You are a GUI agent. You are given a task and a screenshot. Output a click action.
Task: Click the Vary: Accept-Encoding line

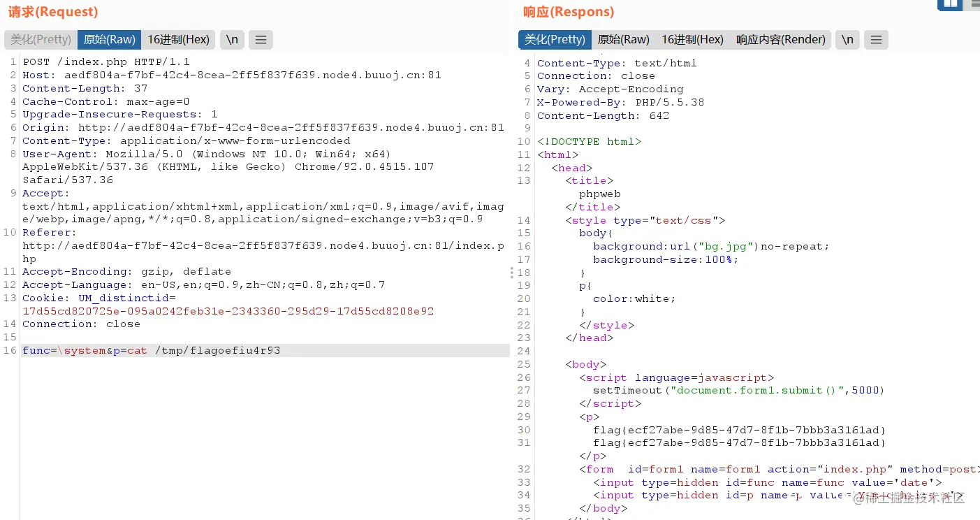[x=610, y=89]
